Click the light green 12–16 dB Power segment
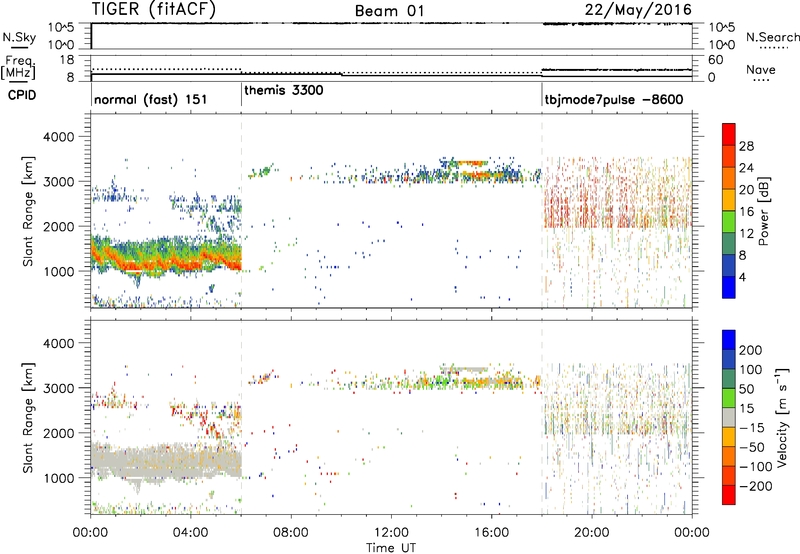The width and height of the screenshot is (800, 554). tap(729, 221)
